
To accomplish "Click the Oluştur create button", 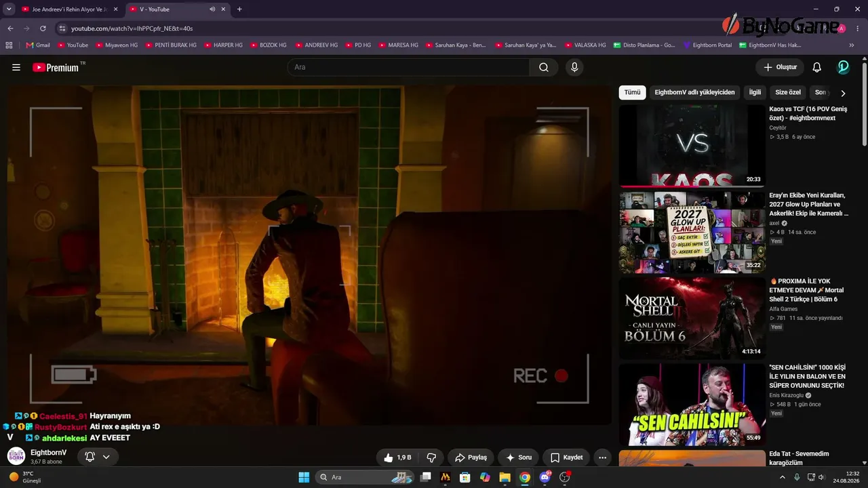I will click(x=780, y=67).
